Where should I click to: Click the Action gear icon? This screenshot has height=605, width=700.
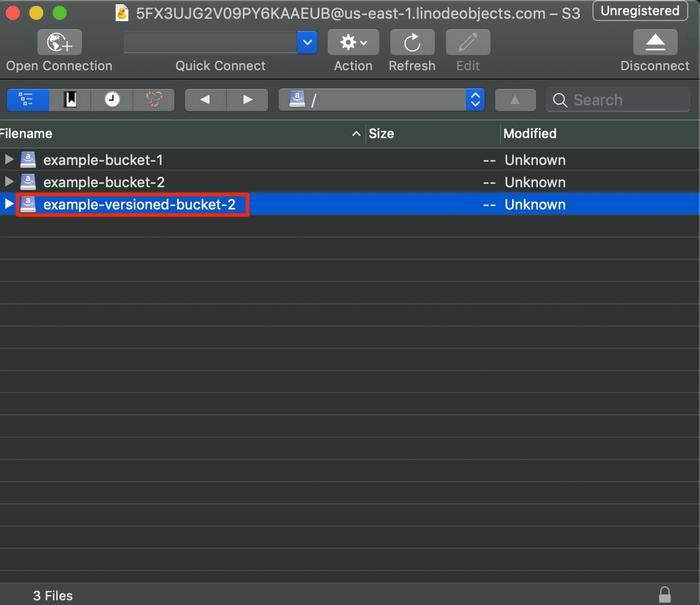click(353, 42)
